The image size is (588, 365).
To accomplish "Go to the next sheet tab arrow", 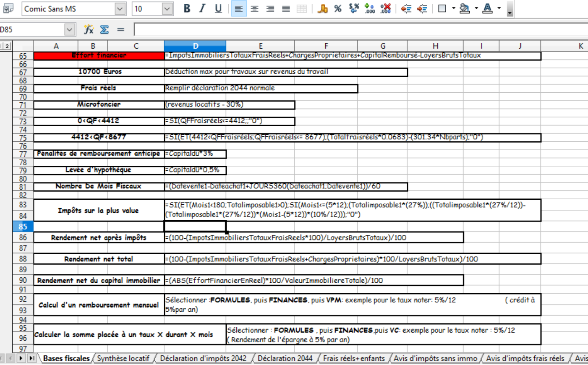I will [x=21, y=358].
